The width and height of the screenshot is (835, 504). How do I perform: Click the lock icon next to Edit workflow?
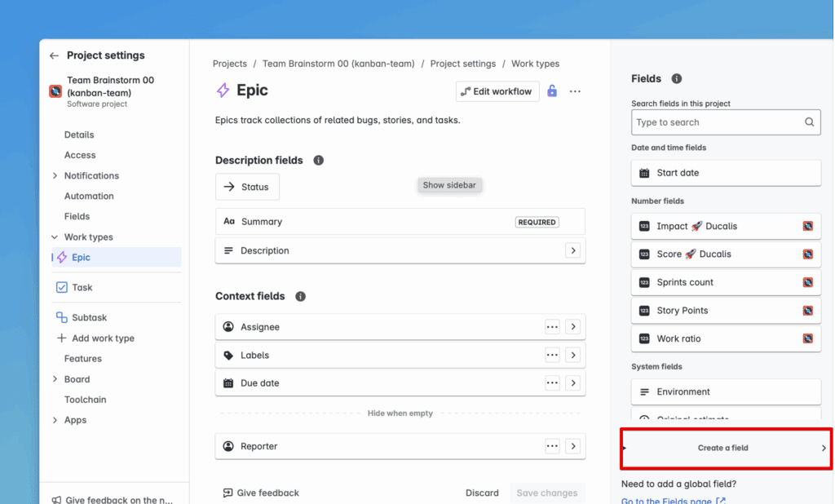point(552,91)
